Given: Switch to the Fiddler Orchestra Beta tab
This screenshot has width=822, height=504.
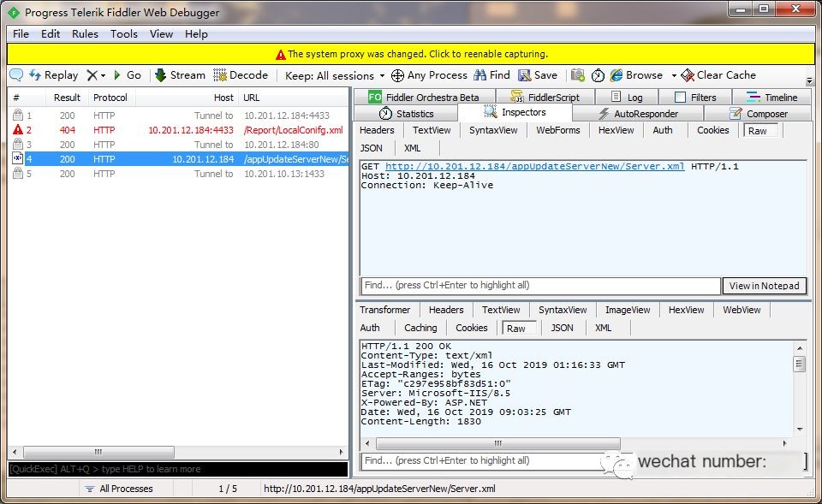Looking at the screenshot, I should tap(424, 97).
